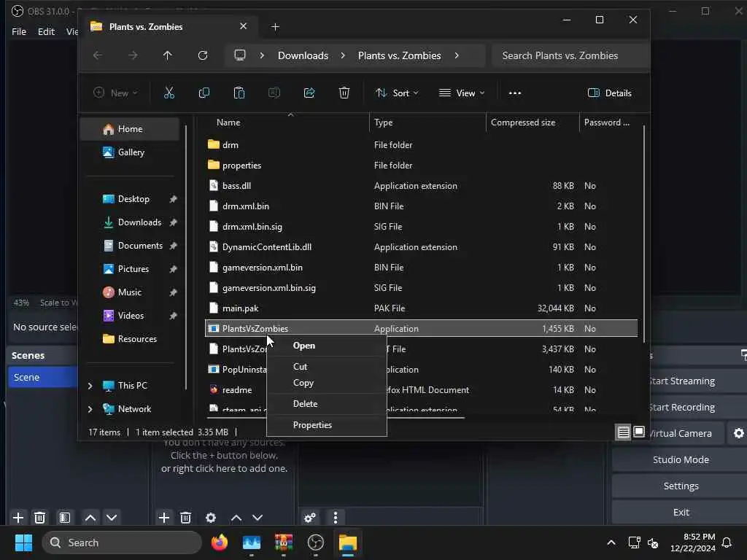Go up one folder with the Up arrow
Screen dimensions: 747x560
[167, 55]
